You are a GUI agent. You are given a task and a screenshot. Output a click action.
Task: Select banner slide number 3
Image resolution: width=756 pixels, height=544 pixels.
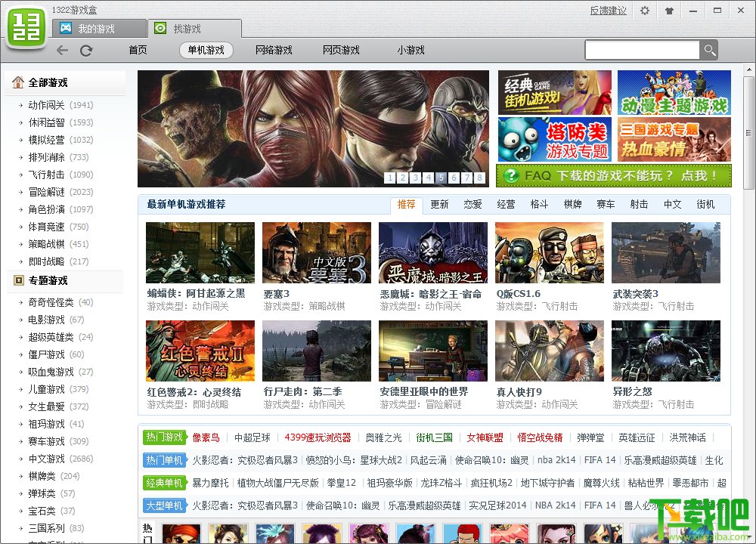coord(416,178)
